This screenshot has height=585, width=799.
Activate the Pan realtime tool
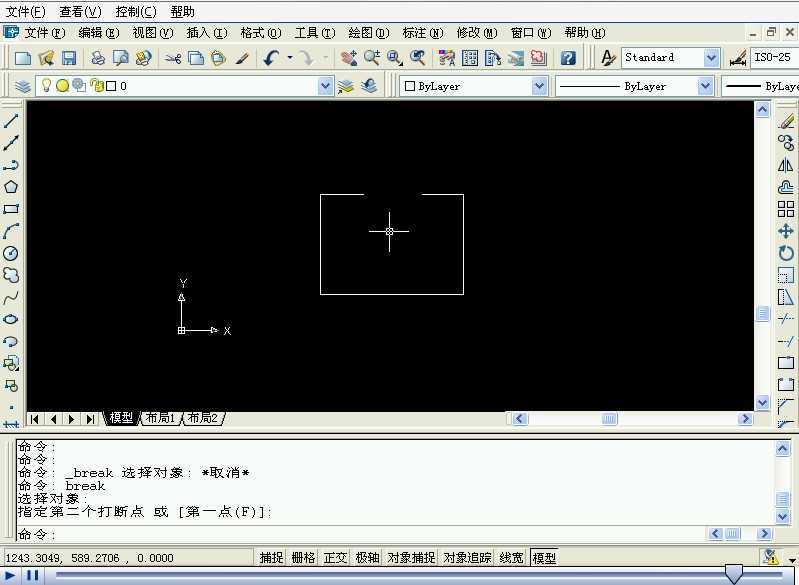tap(349, 58)
